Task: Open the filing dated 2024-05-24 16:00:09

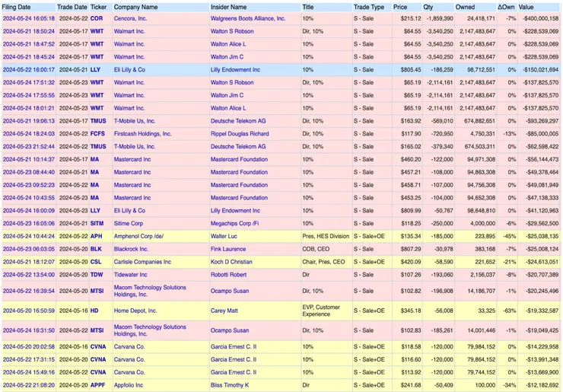Action: point(29,211)
